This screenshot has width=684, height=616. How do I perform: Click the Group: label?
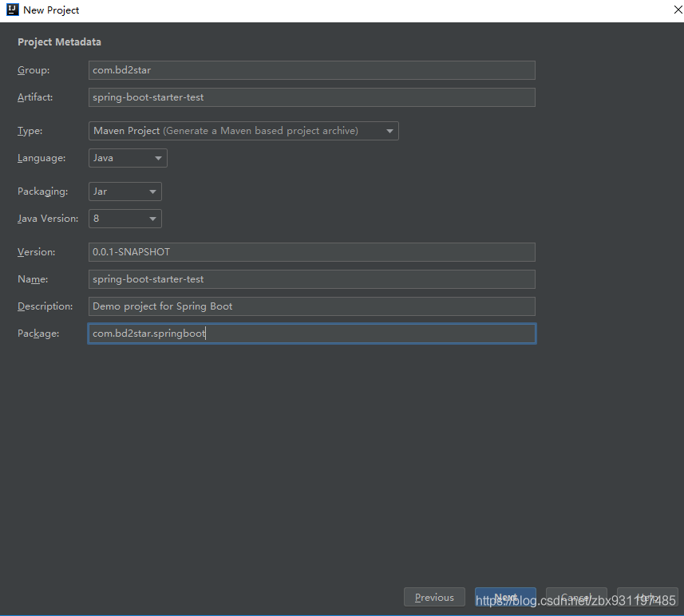pos(34,70)
